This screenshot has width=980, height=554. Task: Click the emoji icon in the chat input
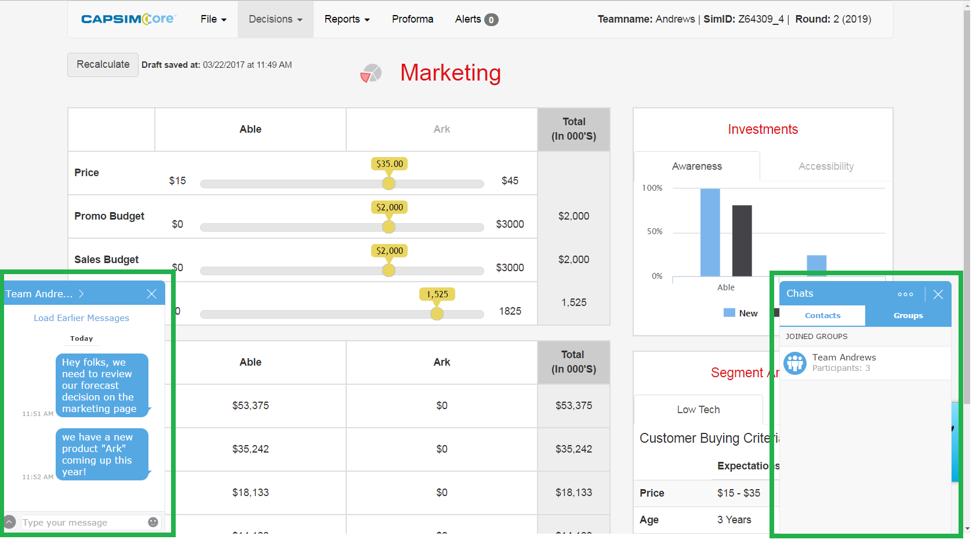[153, 522]
